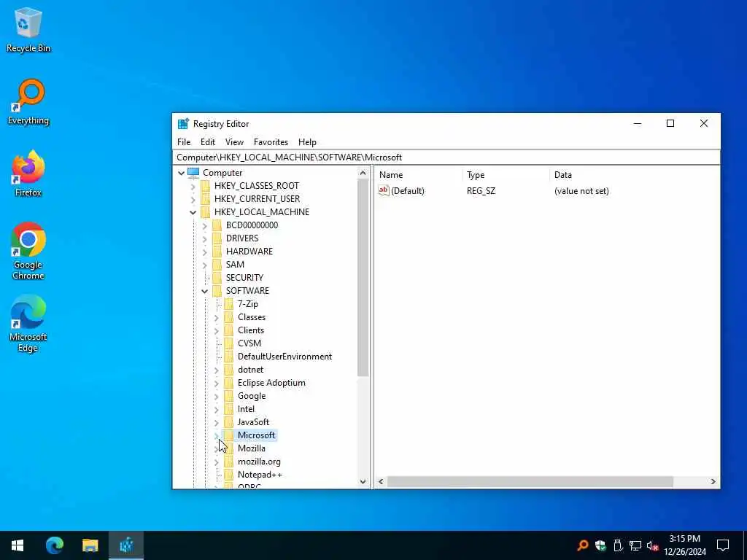The width and height of the screenshot is (747, 560).
Task: Expand the Intel key
Action: pos(216,409)
